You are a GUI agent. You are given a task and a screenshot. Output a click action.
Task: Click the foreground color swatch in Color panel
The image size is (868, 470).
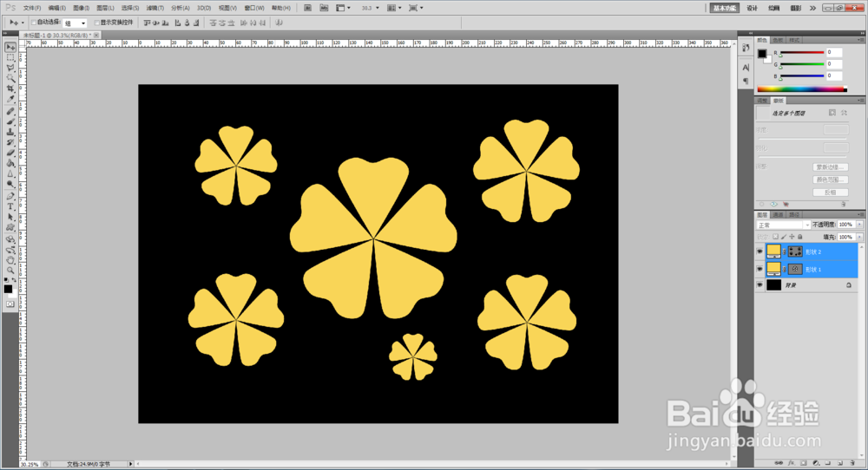[x=762, y=53]
